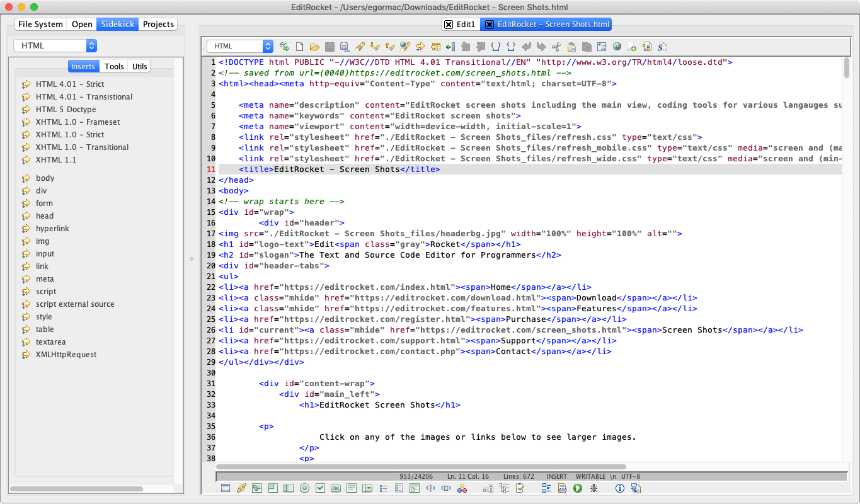Insert radio button element icon
The width and height of the screenshot is (860, 504).
pos(304,488)
